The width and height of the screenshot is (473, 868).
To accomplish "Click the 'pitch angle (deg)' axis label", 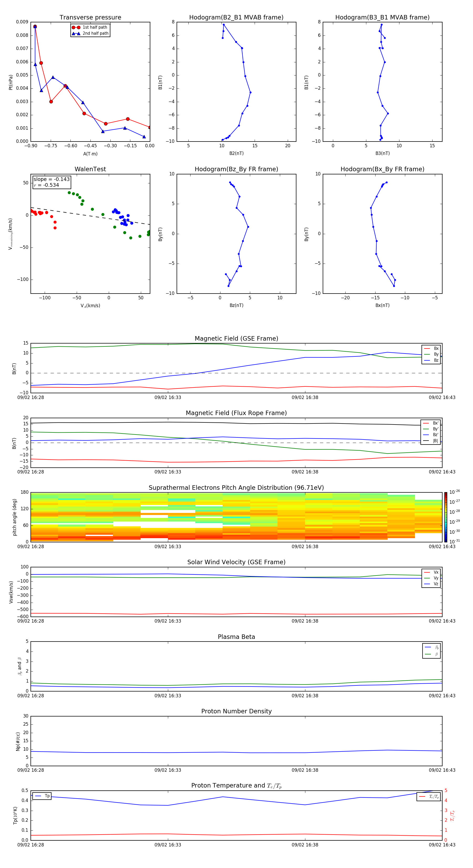I will (x=15, y=517).
